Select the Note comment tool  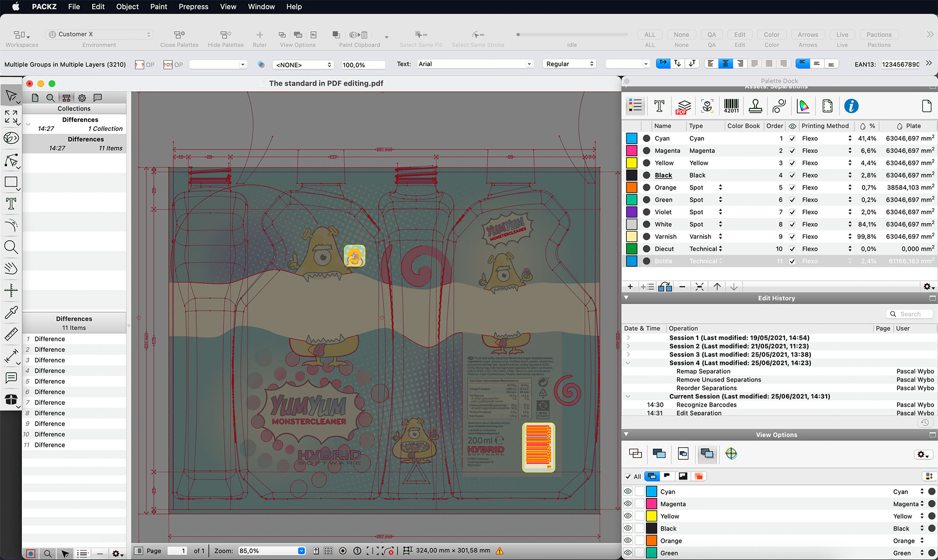tap(11, 377)
